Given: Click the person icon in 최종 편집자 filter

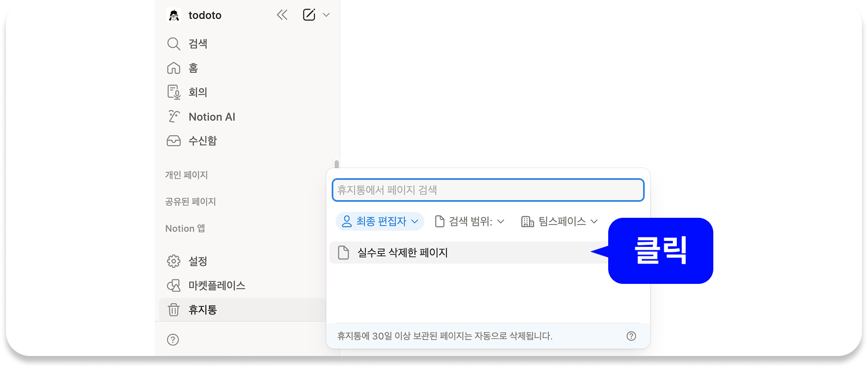Looking at the screenshot, I should 346,221.
